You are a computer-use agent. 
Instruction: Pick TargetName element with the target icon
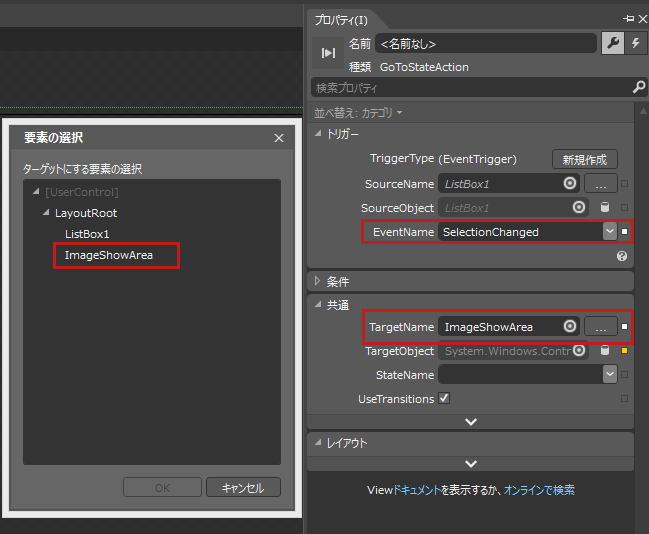pyautogui.click(x=570, y=326)
